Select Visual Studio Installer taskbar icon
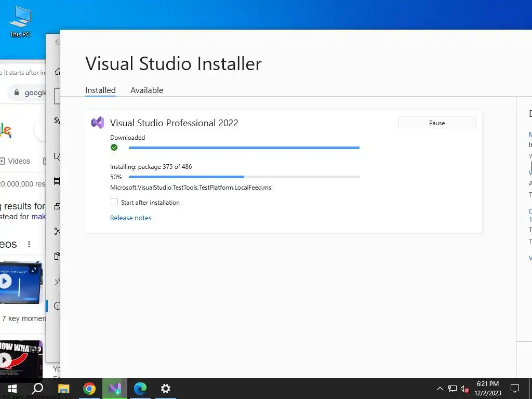 coord(115,389)
